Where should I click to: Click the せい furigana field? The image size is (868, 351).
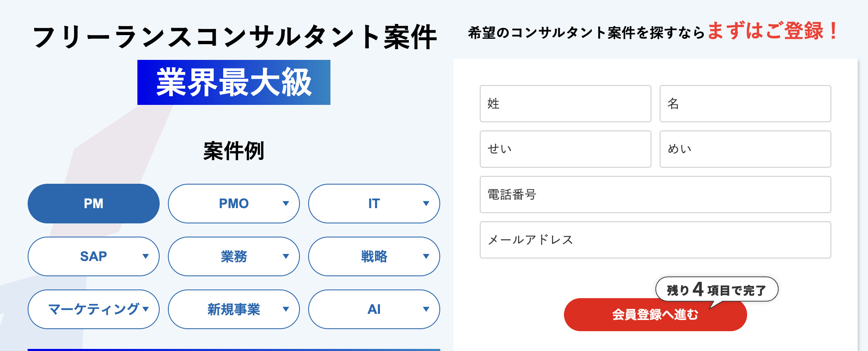[x=565, y=149]
